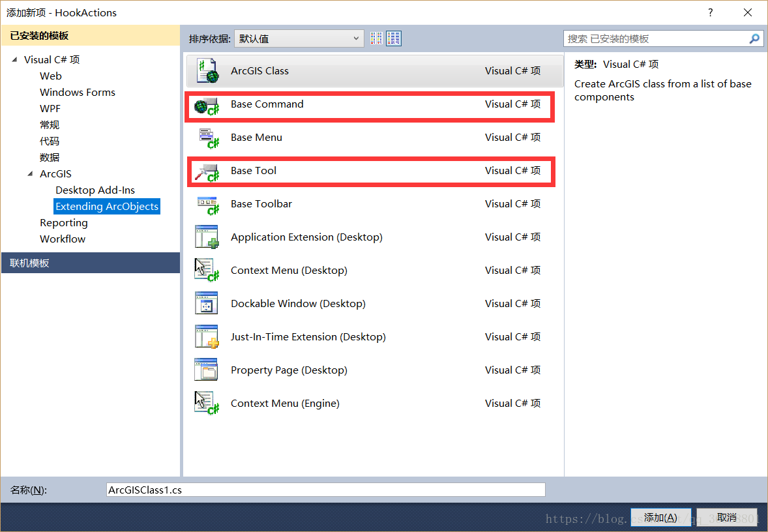Close the 添加新项 dialog
768x532 pixels.
(747, 13)
